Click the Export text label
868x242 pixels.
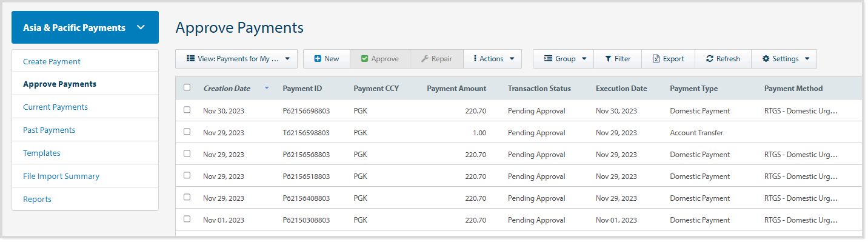[673, 59]
